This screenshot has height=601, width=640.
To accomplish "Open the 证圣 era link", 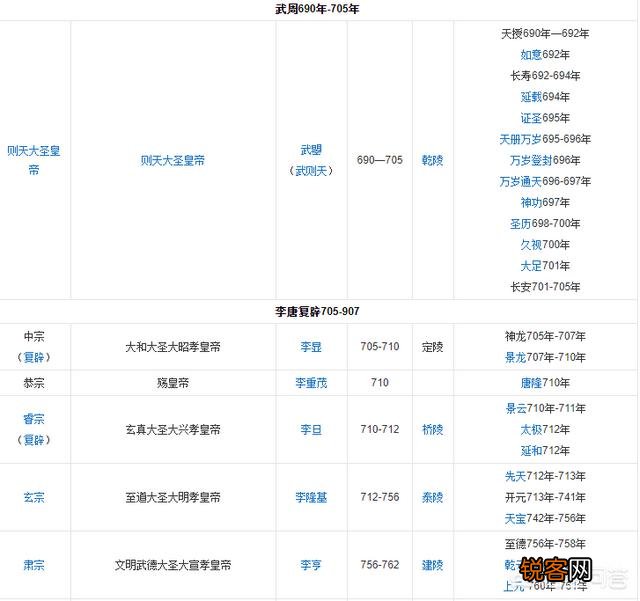I will [x=531, y=118].
